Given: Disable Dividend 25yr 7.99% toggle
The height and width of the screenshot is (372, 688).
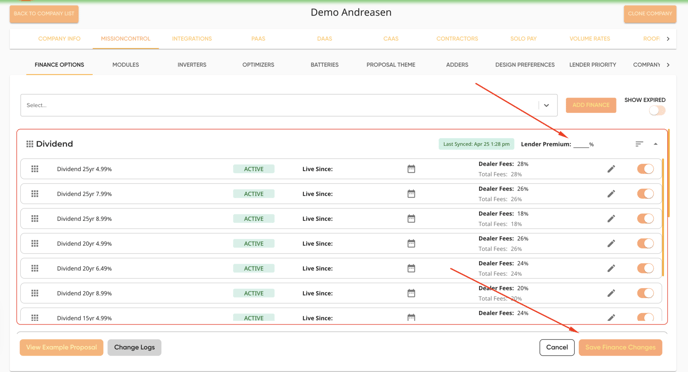Looking at the screenshot, I should click(x=645, y=193).
